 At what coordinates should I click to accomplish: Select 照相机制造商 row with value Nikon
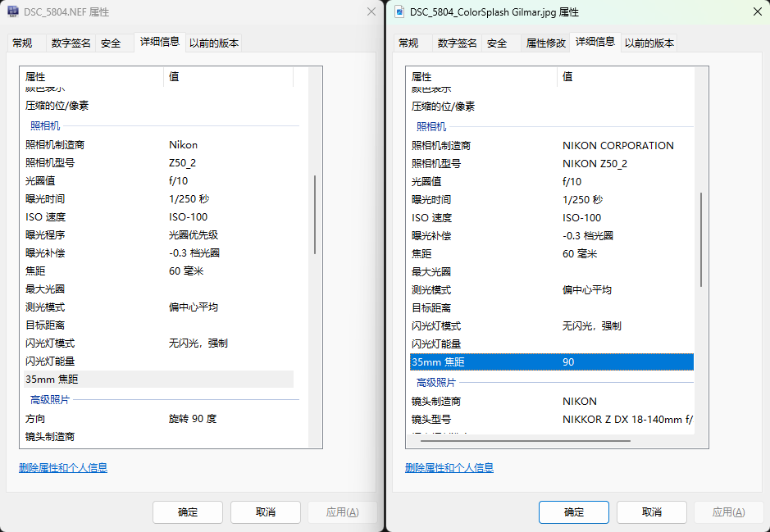coord(158,145)
